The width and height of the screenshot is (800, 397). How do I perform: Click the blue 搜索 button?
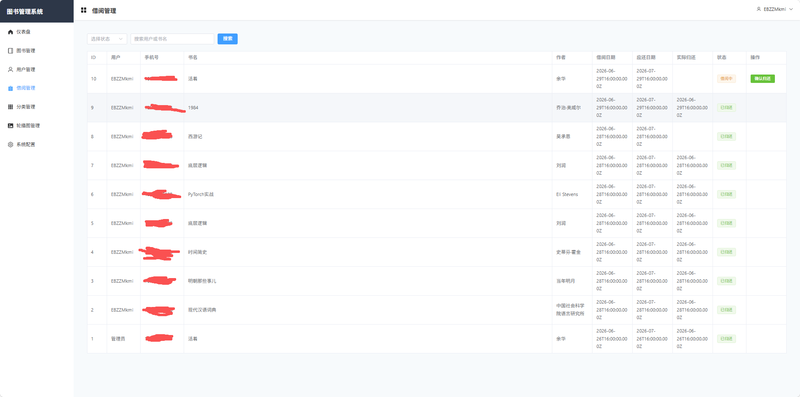228,39
